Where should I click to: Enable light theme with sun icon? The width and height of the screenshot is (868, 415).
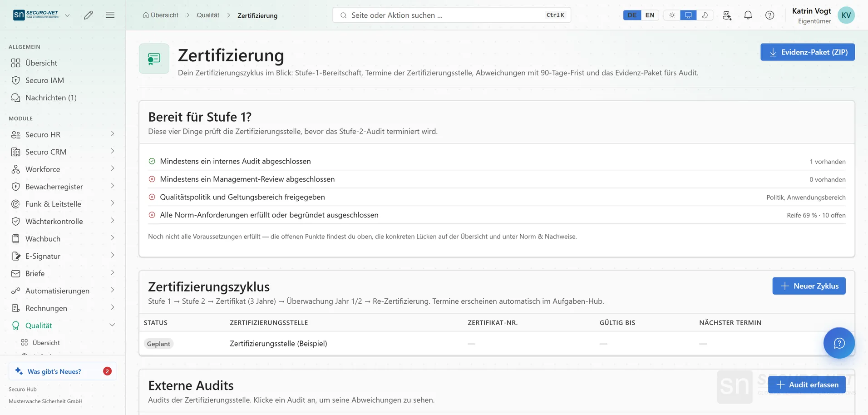pos(672,15)
